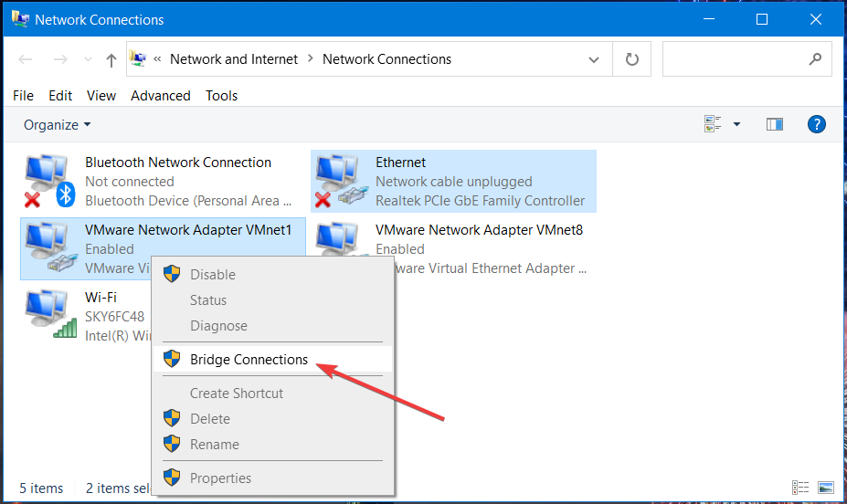Switch to large icons view in status bar
The width and height of the screenshot is (847, 504).
(x=826, y=488)
